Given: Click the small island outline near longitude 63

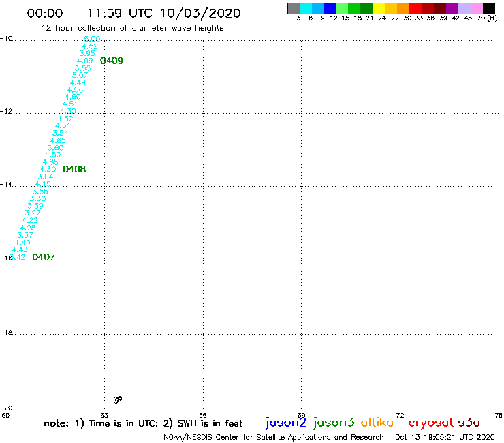Looking at the screenshot, I should pyautogui.click(x=118, y=400).
